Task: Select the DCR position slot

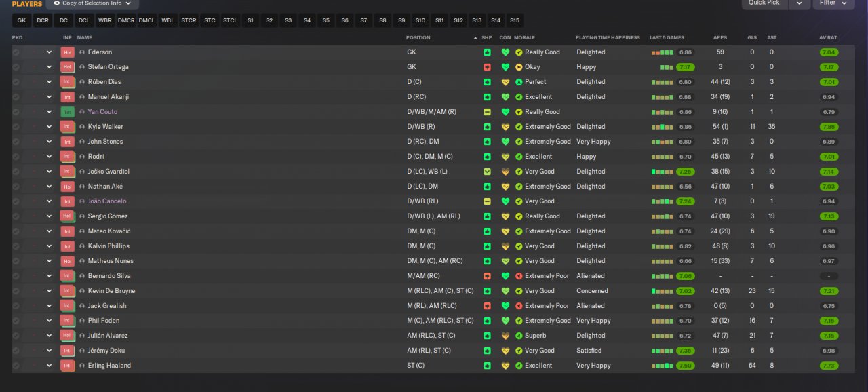Action: (x=43, y=21)
